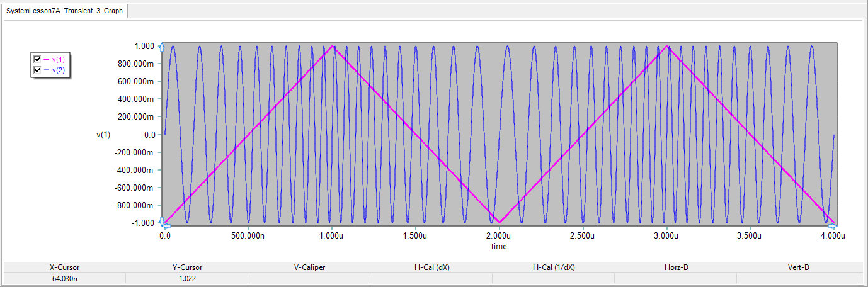Image resolution: width=868 pixels, height=287 pixels.
Task: Click the 64.030n X-Cursor value field
Action: tap(65, 278)
